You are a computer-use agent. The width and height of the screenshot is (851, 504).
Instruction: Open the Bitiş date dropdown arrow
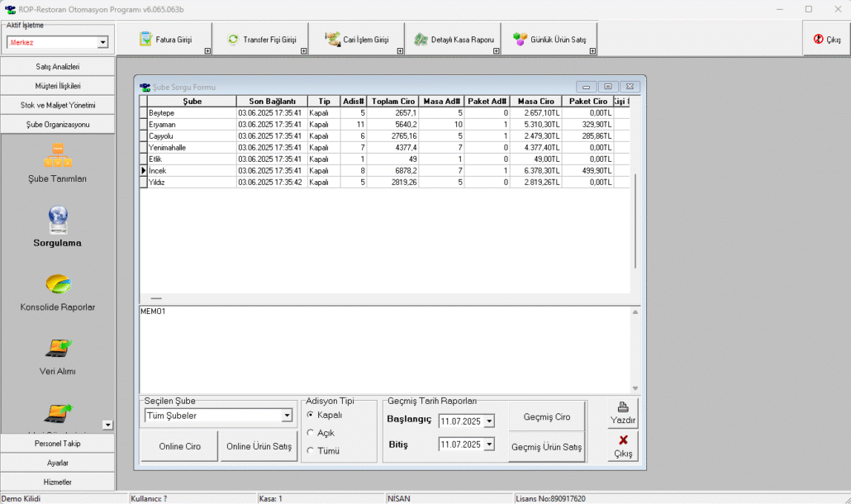489,445
